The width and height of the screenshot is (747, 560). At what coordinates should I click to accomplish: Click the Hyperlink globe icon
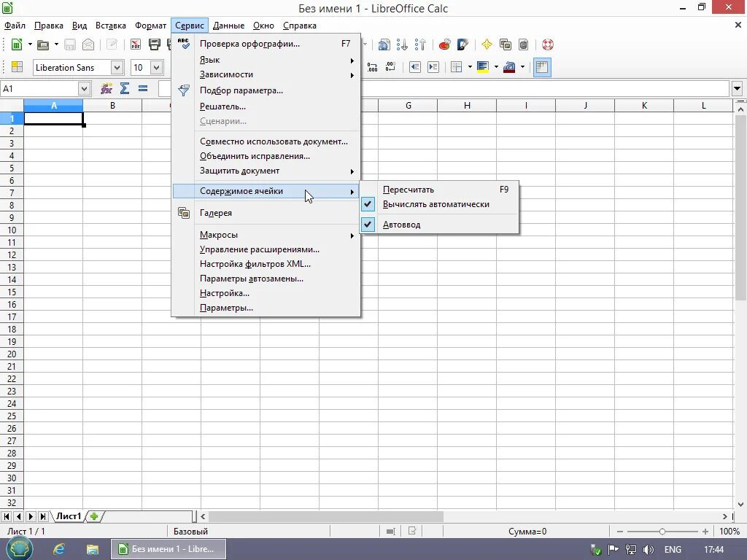pos(384,44)
